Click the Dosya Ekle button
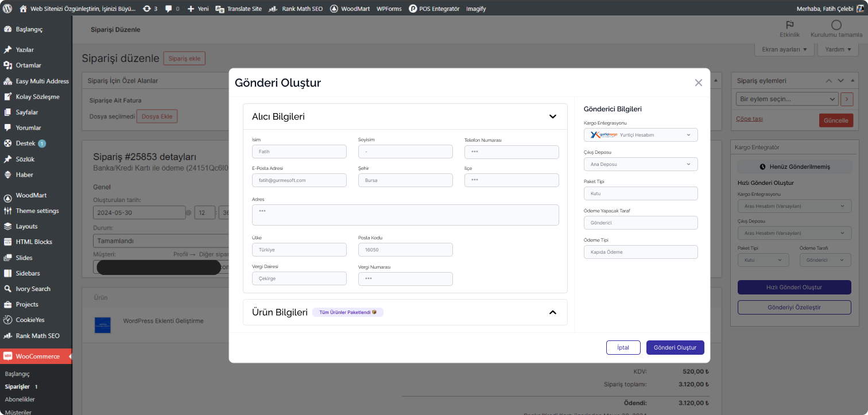The height and width of the screenshot is (415, 868). pos(157,117)
